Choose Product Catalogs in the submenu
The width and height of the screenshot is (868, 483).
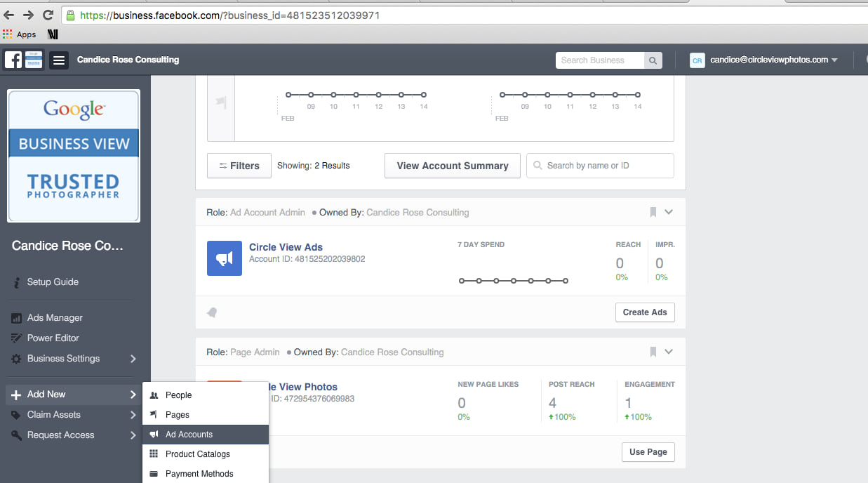197,454
